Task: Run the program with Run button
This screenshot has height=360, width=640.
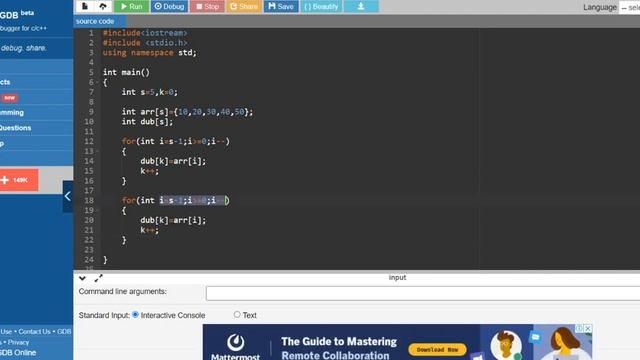Action: tap(131, 7)
